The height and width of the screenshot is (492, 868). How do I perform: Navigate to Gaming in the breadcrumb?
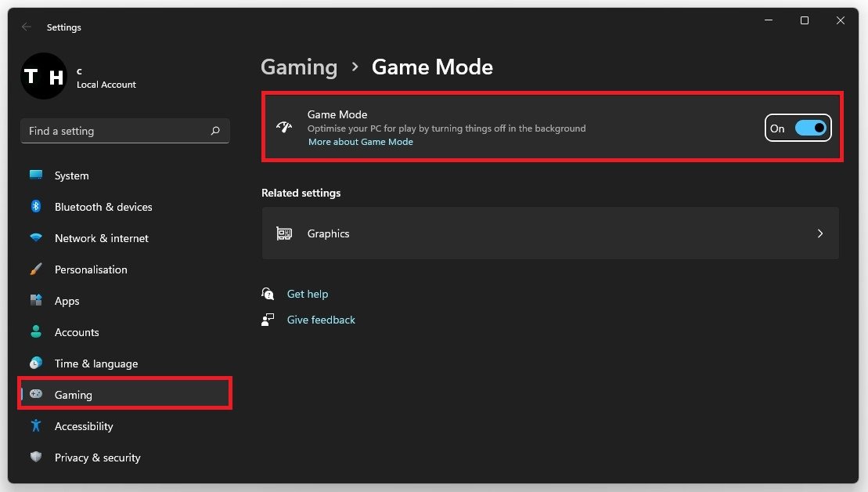[299, 67]
